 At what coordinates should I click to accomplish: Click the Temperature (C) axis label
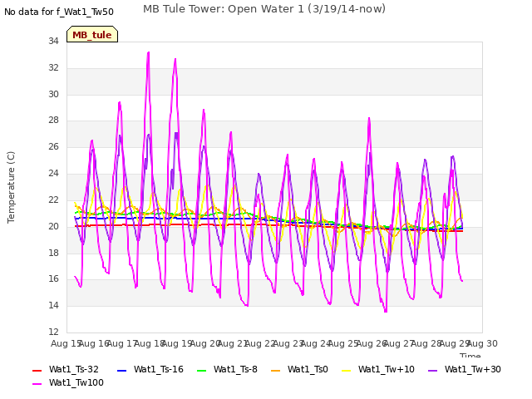pyautogui.click(x=11, y=187)
